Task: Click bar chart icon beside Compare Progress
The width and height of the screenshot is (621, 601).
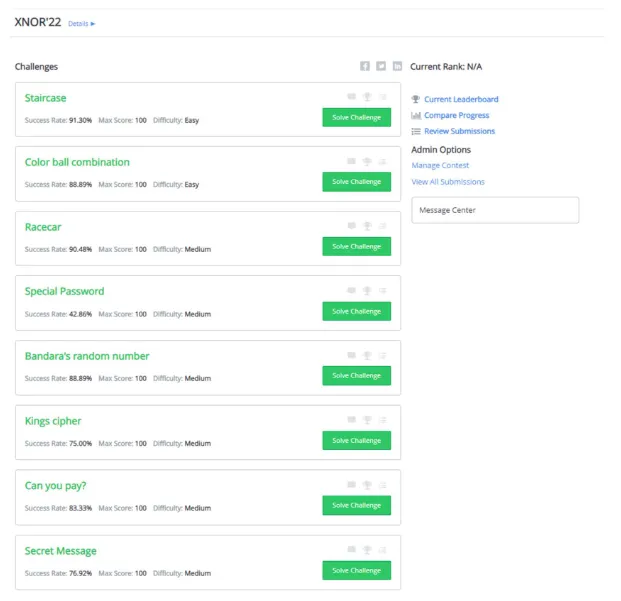Action: coord(415,115)
